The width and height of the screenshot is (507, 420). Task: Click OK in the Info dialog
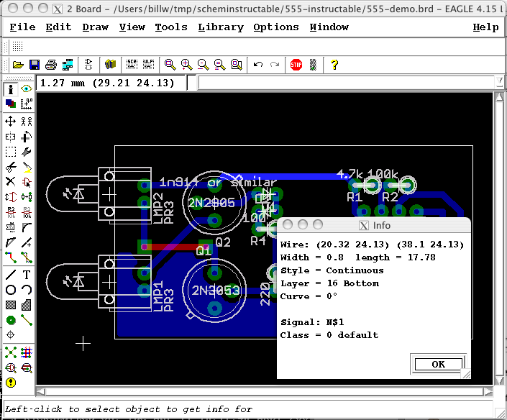click(439, 365)
